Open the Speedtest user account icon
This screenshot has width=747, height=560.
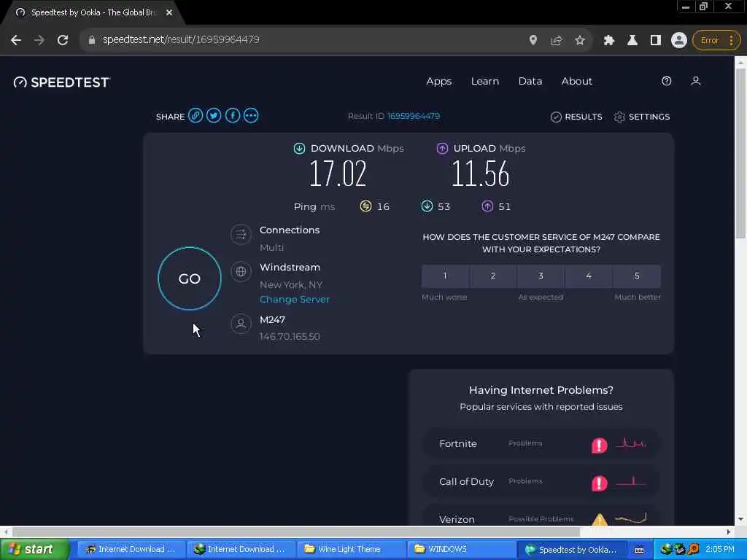point(695,81)
